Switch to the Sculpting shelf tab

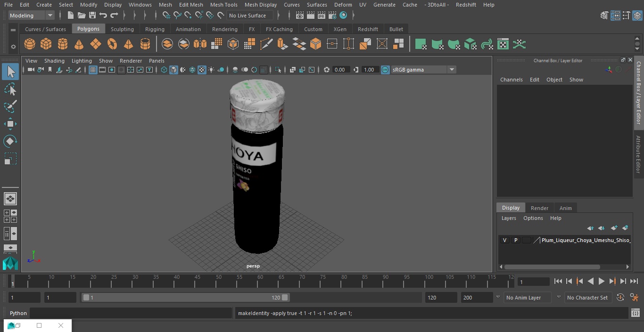122,29
